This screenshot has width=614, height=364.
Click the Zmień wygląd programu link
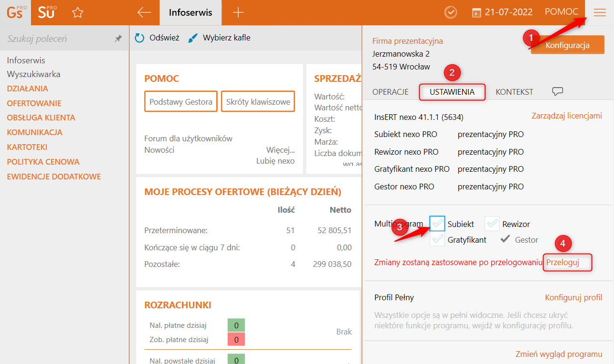(x=559, y=354)
